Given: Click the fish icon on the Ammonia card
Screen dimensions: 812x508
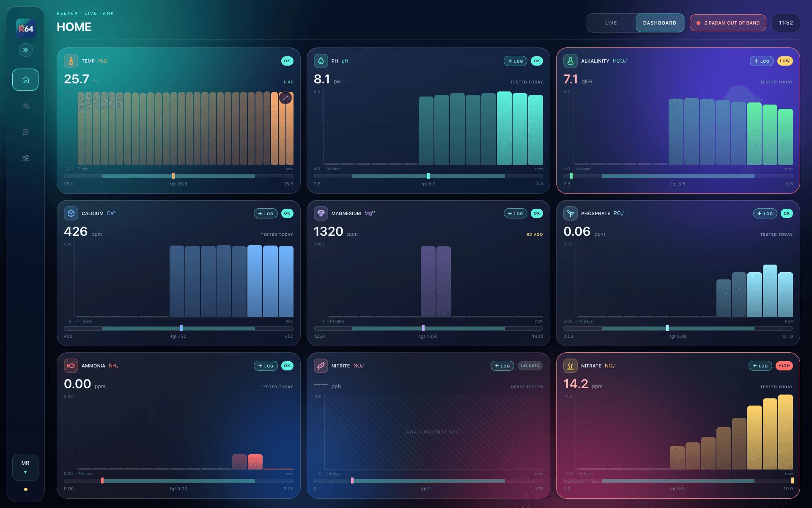Looking at the screenshot, I should click(x=71, y=366).
